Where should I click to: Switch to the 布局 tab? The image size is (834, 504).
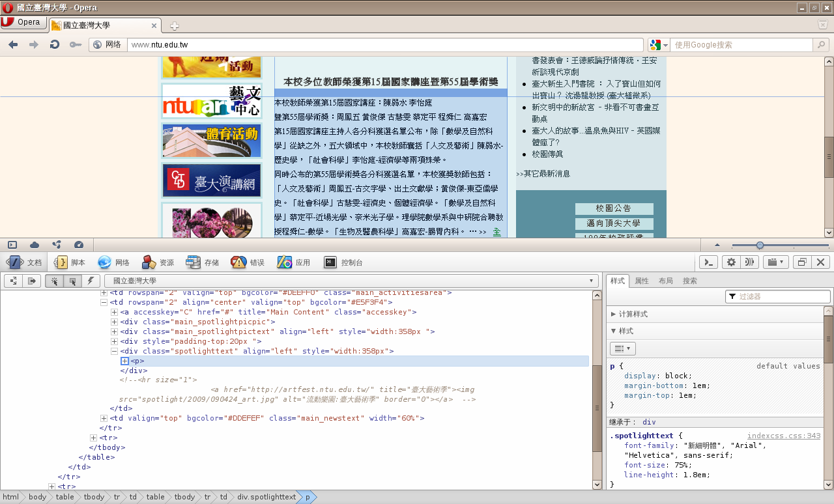[x=666, y=281]
